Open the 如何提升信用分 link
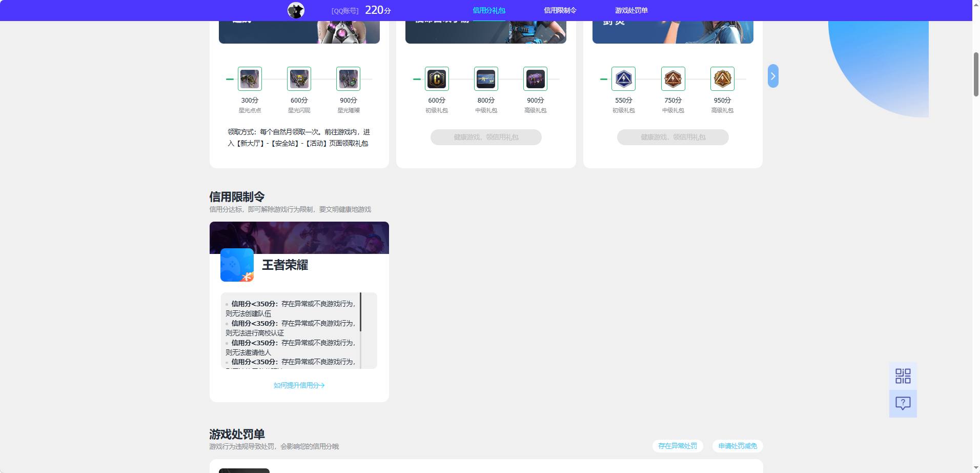 pos(299,385)
